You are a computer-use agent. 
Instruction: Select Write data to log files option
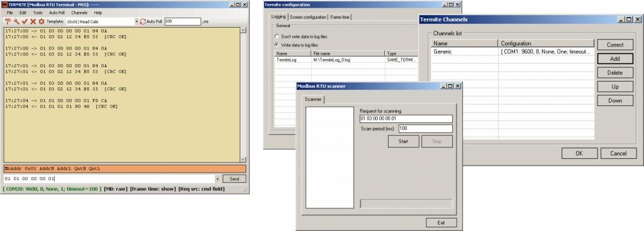(277, 45)
